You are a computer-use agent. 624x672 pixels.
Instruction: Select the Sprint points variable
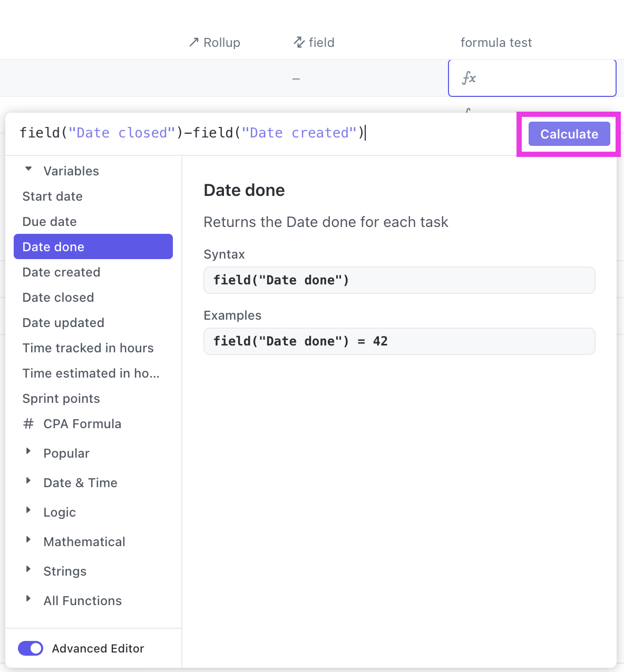click(61, 399)
